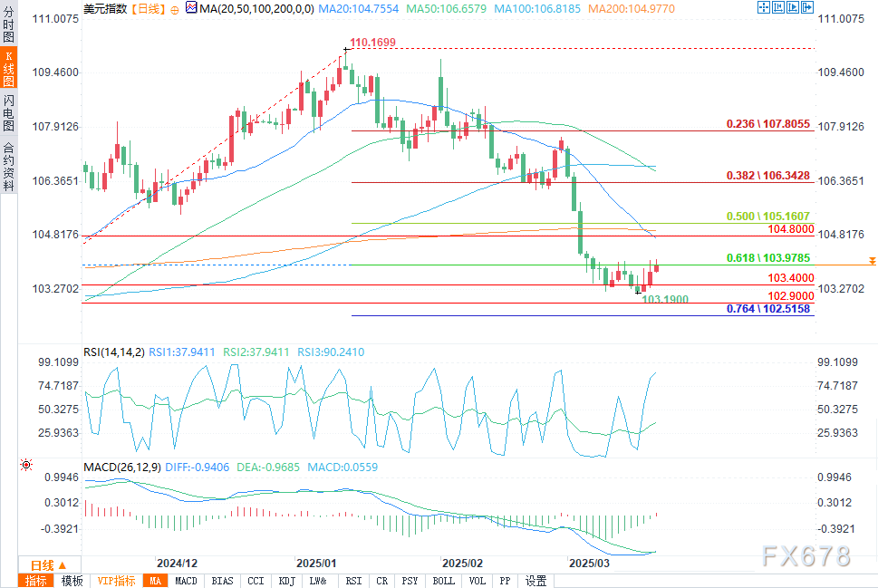The height and width of the screenshot is (588, 878).
Task: Click the 0.618 \ 103.9785 Fibonacci label
Action: coord(768,258)
